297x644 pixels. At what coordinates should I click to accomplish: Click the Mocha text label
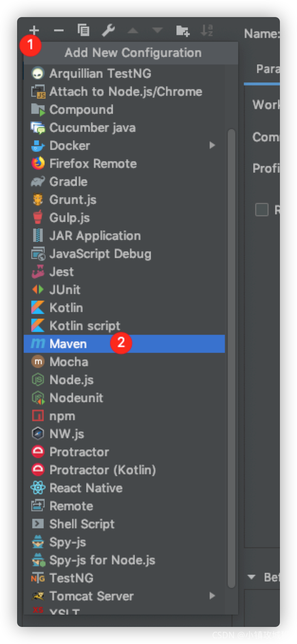tap(69, 362)
